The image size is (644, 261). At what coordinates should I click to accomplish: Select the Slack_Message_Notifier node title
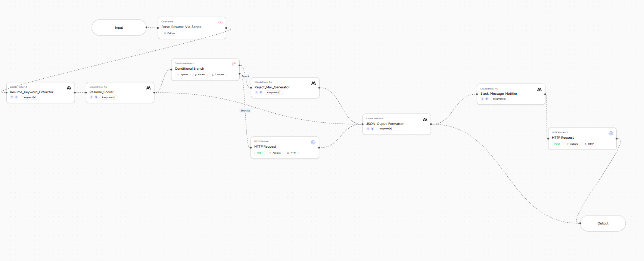tap(499, 94)
